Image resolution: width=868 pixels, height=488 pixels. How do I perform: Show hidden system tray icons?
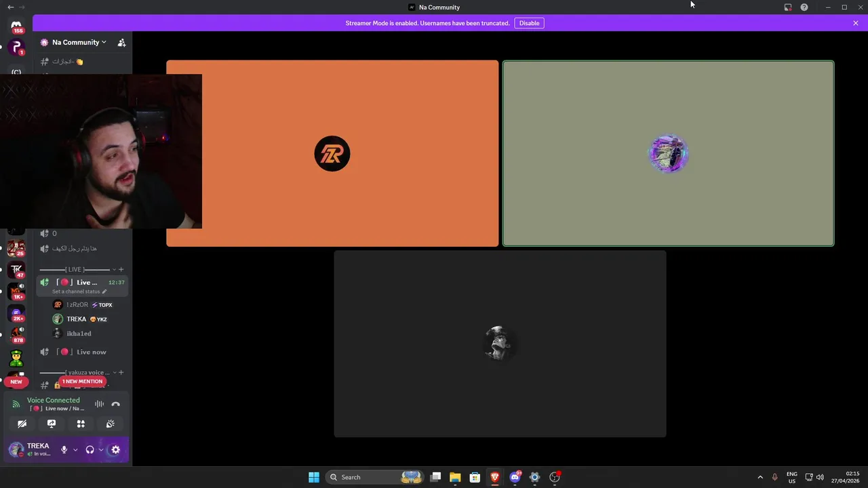click(760, 477)
